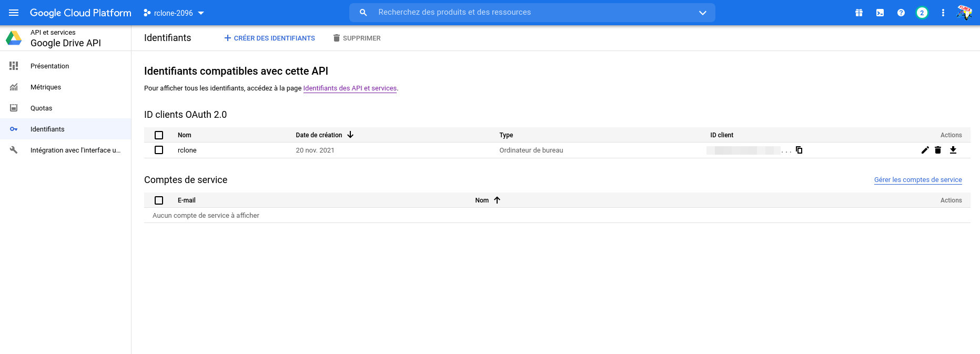Image resolution: width=980 pixels, height=354 pixels.
Task: Open the Quotas sidebar item
Action: click(66, 108)
